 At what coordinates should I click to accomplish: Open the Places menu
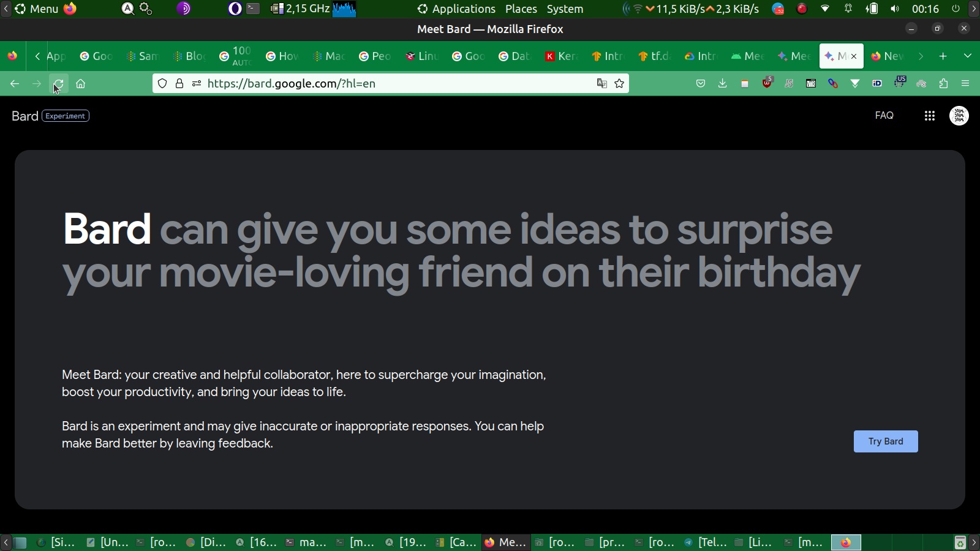(x=521, y=9)
